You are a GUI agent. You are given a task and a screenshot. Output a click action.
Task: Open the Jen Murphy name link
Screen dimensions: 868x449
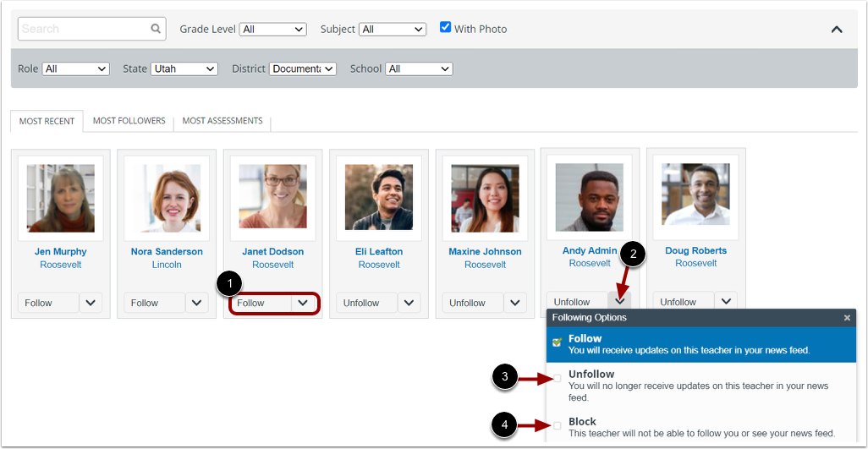60,252
